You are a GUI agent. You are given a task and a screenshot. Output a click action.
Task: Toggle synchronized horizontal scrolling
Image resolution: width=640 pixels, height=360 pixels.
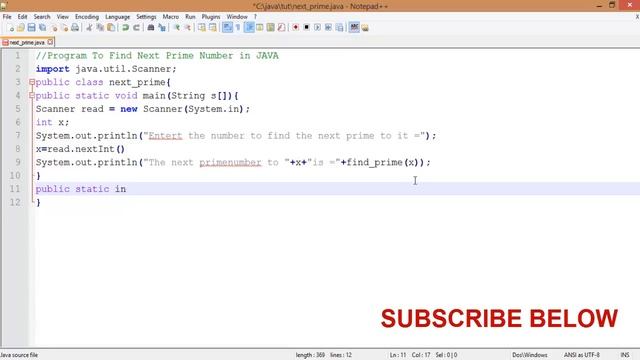[213, 28]
